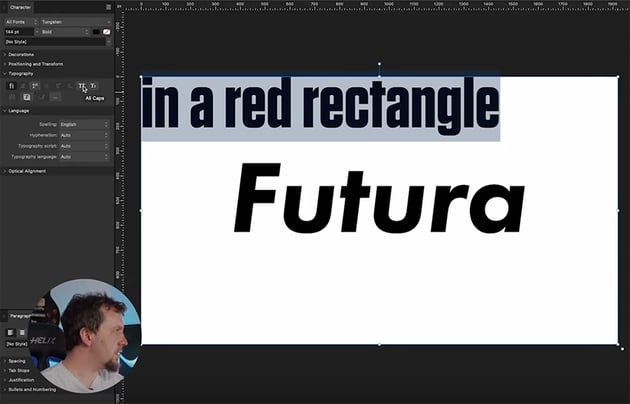This screenshot has height=404, width=630.
Task: Toggle the fi standard ligatures button
Action: click(12, 86)
